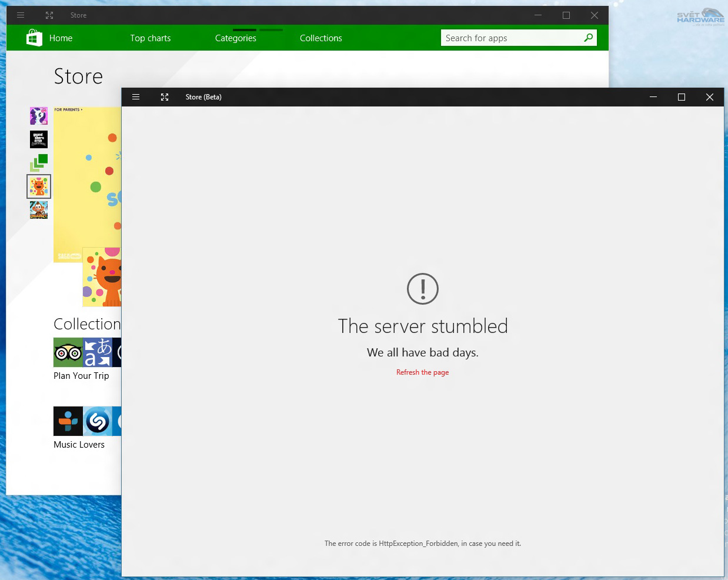Select the Store home icon next to Home
Image resolution: width=728 pixels, height=580 pixels.
(34, 38)
